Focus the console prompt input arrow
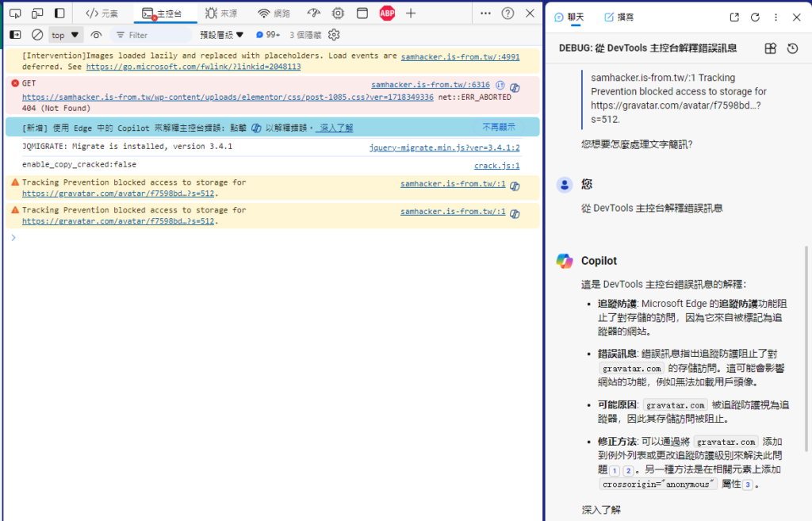Image resolution: width=812 pixels, height=521 pixels. (x=13, y=238)
